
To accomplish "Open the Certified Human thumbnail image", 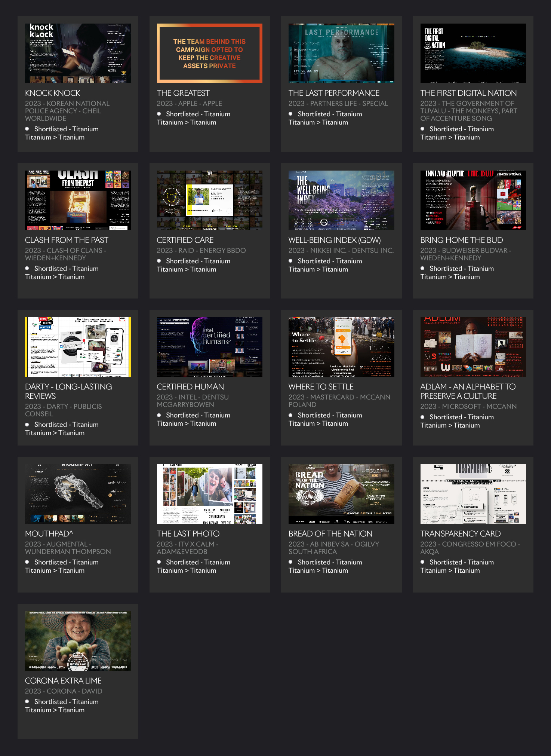I will [x=209, y=347].
